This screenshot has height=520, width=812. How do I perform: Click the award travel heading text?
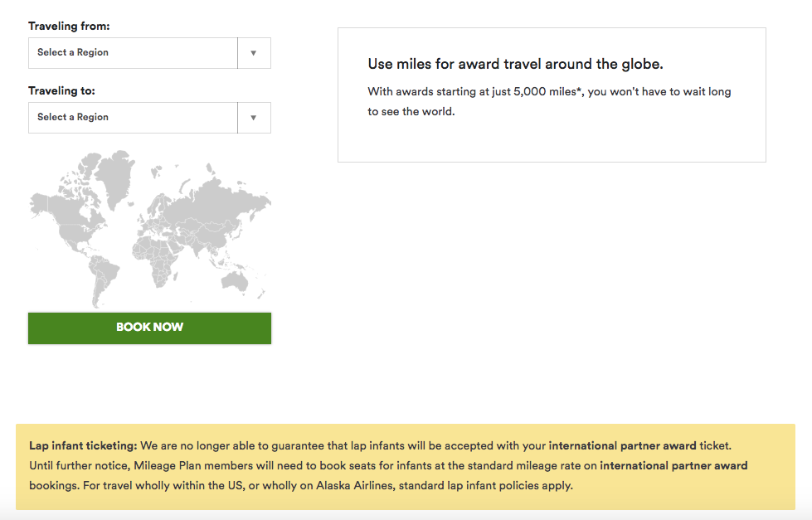pos(515,64)
